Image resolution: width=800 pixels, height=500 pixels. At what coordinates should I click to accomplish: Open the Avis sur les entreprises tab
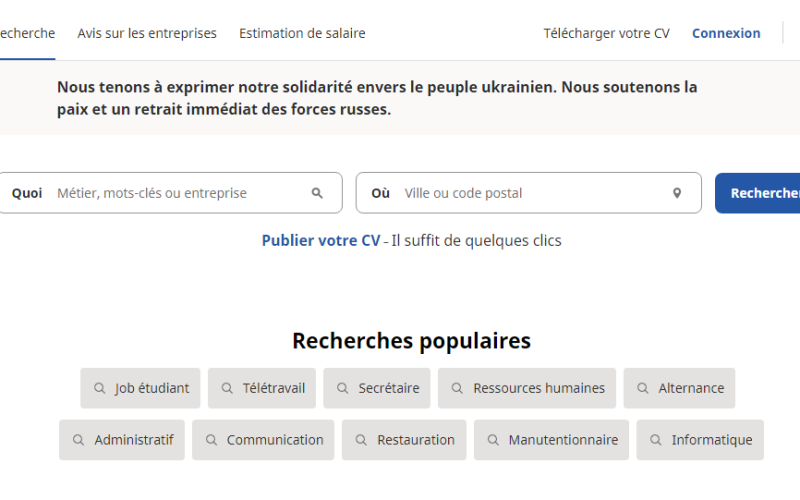coord(147,33)
